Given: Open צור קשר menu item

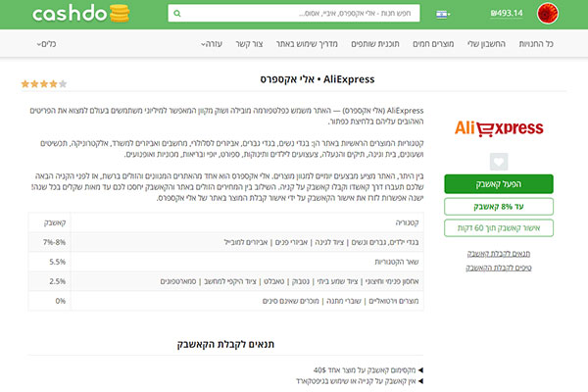Looking at the screenshot, I should [x=249, y=44].
